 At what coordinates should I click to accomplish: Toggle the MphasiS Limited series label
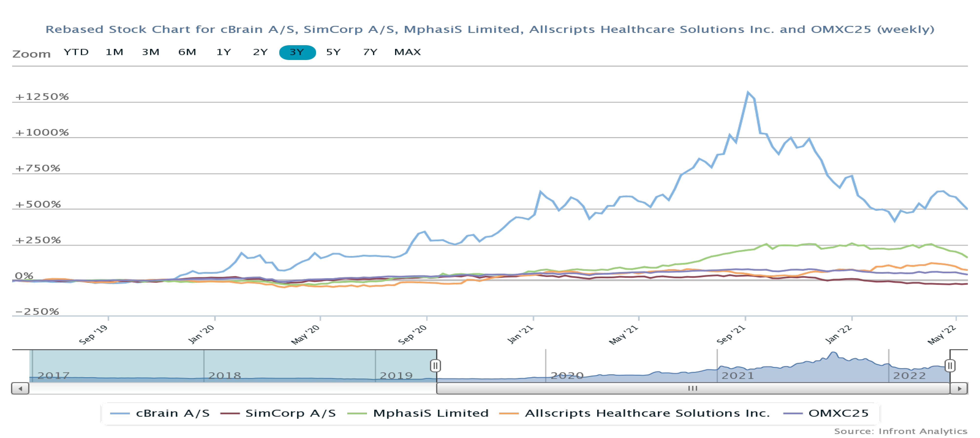[431, 413]
